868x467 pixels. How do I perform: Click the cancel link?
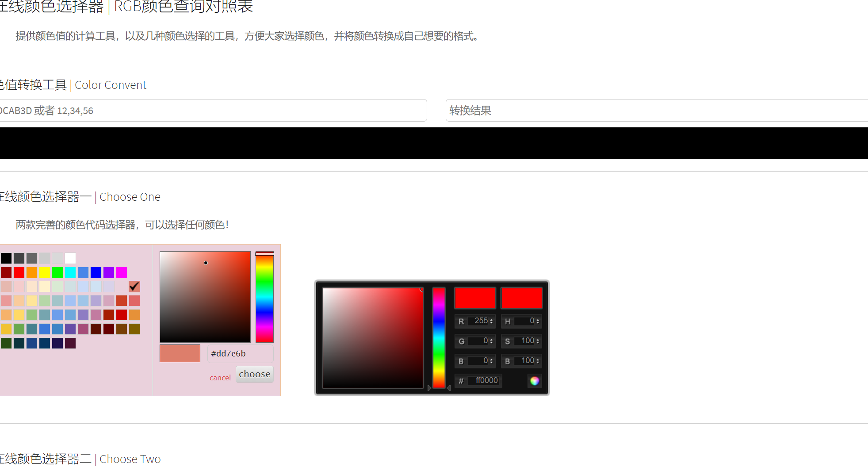pyautogui.click(x=220, y=378)
